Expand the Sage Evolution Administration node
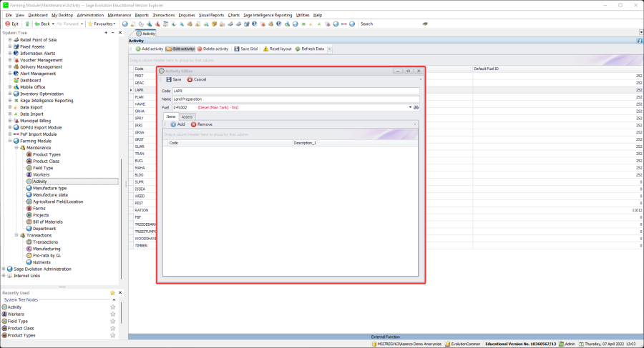644x348 pixels. coord(4,269)
